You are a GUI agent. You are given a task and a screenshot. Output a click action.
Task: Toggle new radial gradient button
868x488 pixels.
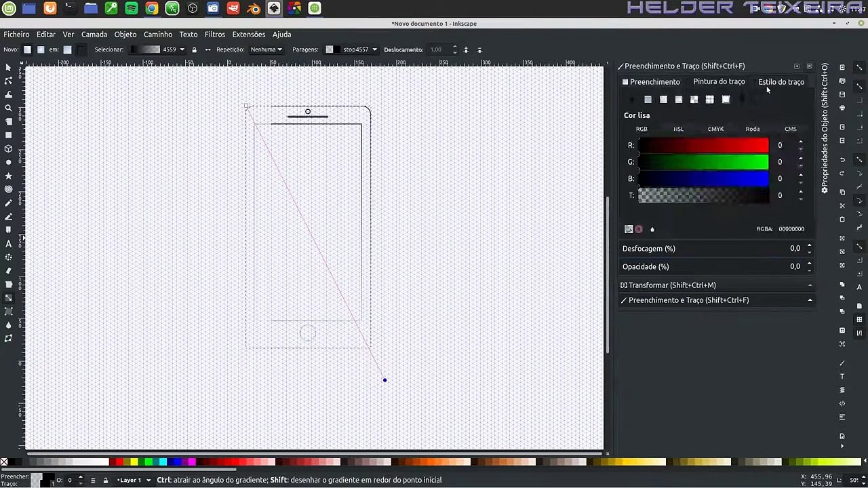pos(41,49)
